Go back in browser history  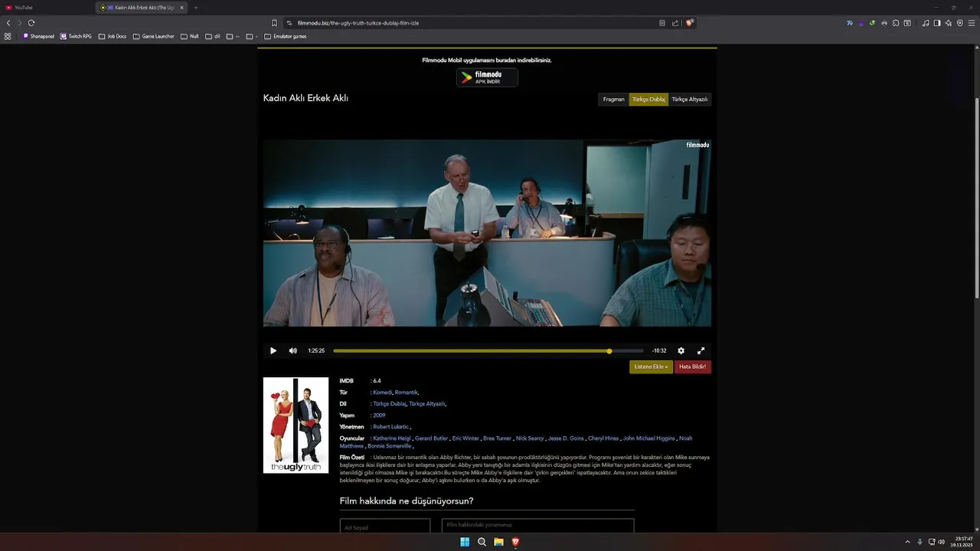point(8,23)
